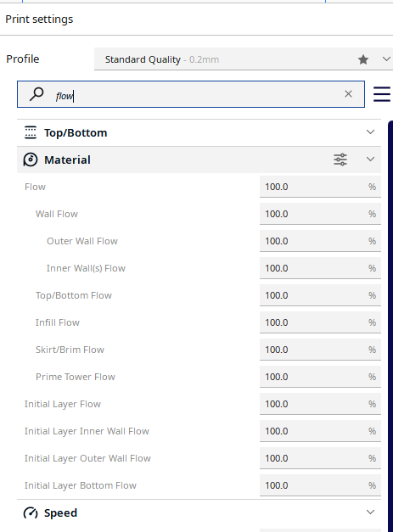Edit the Skirt/Brim Flow value
This screenshot has height=532, width=393.
pyautogui.click(x=320, y=350)
